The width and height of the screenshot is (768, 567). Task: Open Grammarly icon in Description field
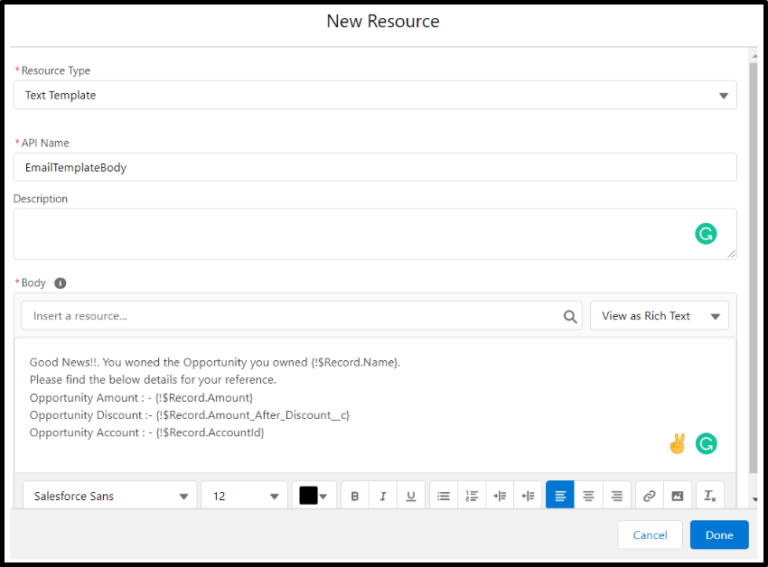(x=706, y=234)
